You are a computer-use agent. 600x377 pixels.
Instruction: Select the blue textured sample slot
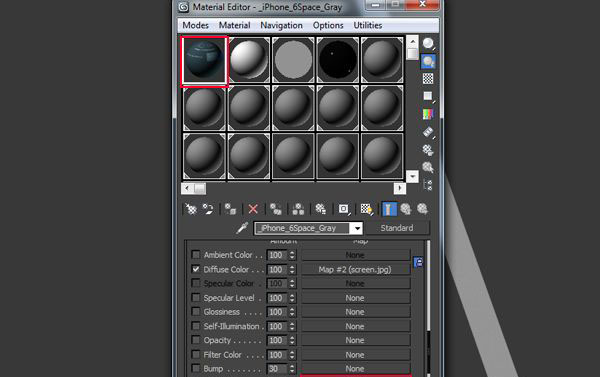204,60
